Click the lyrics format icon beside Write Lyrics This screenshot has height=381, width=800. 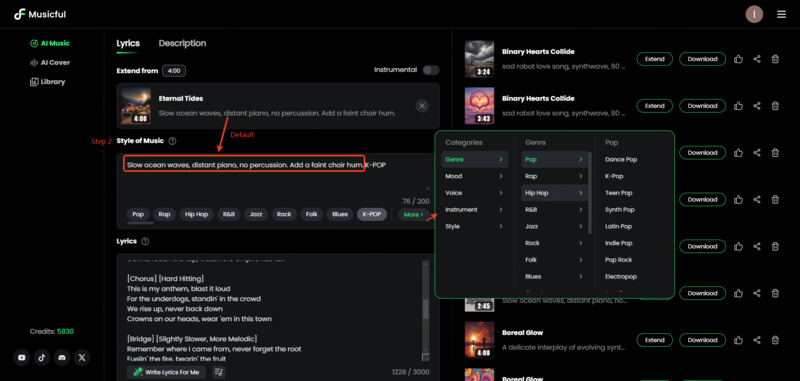click(218, 372)
